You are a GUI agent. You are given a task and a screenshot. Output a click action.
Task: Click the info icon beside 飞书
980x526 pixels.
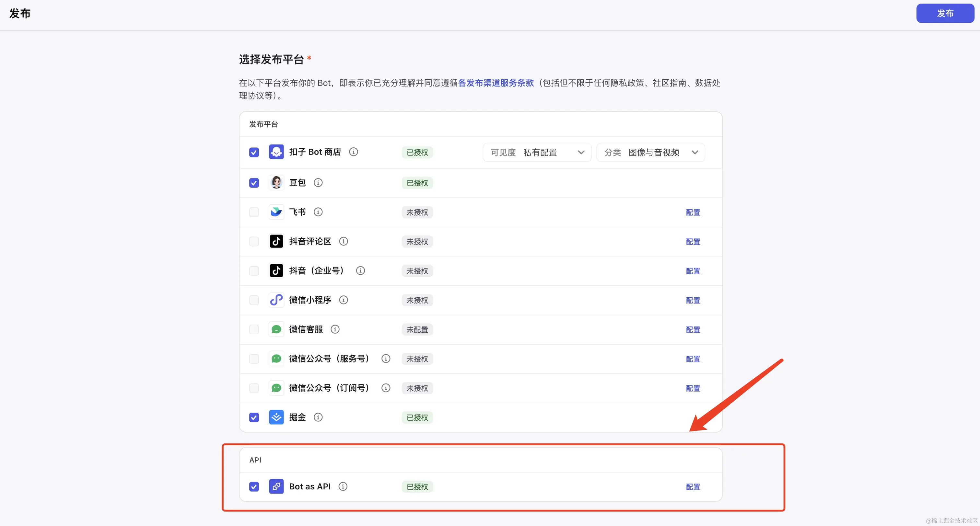pyautogui.click(x=318, y=212)
